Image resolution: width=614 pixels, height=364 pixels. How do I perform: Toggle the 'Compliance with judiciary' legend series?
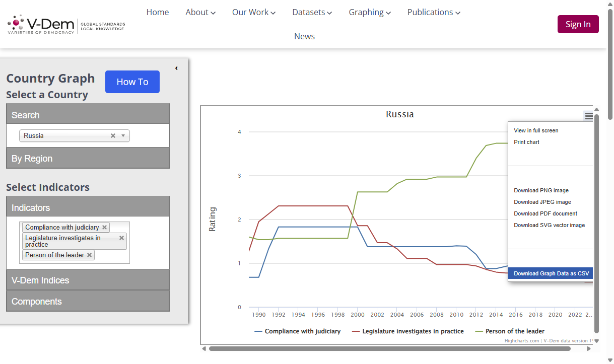(297, 331)
